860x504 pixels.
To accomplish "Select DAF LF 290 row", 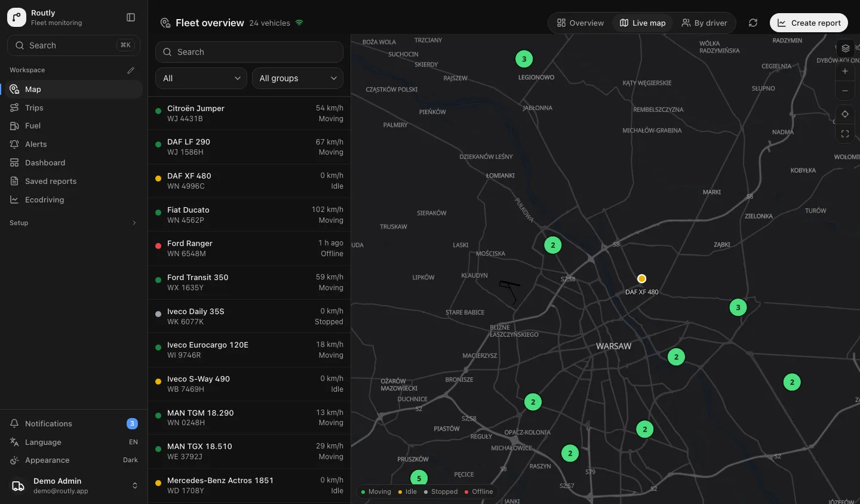I will click(x=249, y=147).
